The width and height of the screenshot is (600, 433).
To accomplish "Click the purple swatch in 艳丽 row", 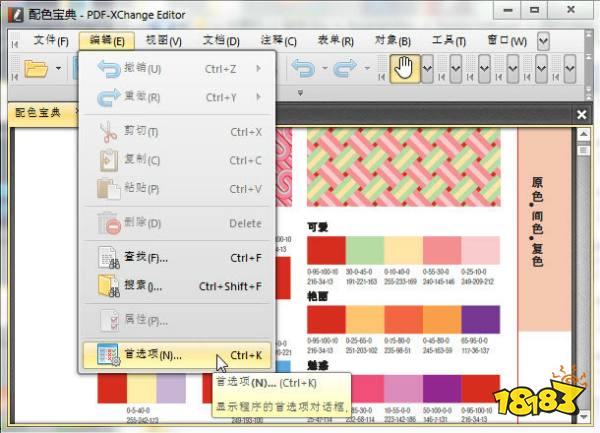I will pos(480,320).
